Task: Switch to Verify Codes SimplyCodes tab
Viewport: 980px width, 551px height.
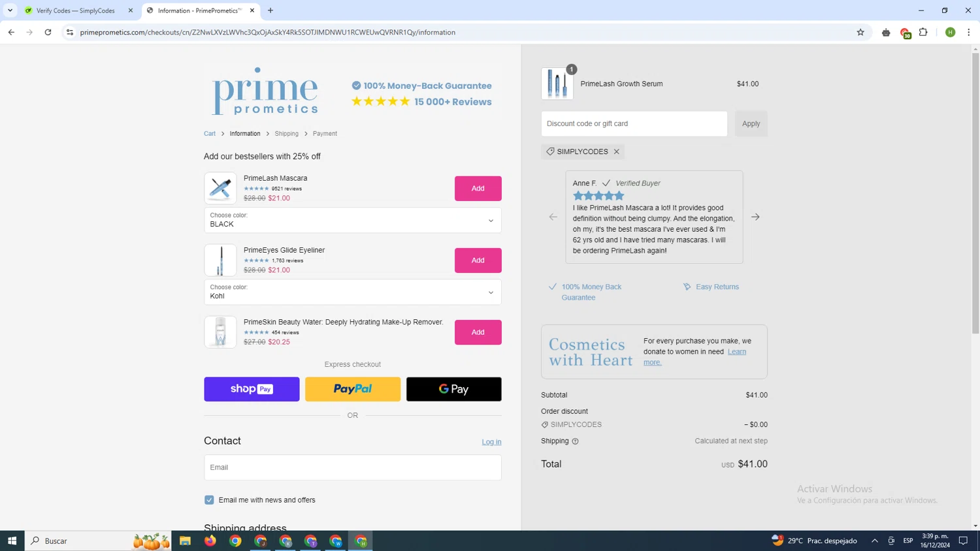Action: 75,10
